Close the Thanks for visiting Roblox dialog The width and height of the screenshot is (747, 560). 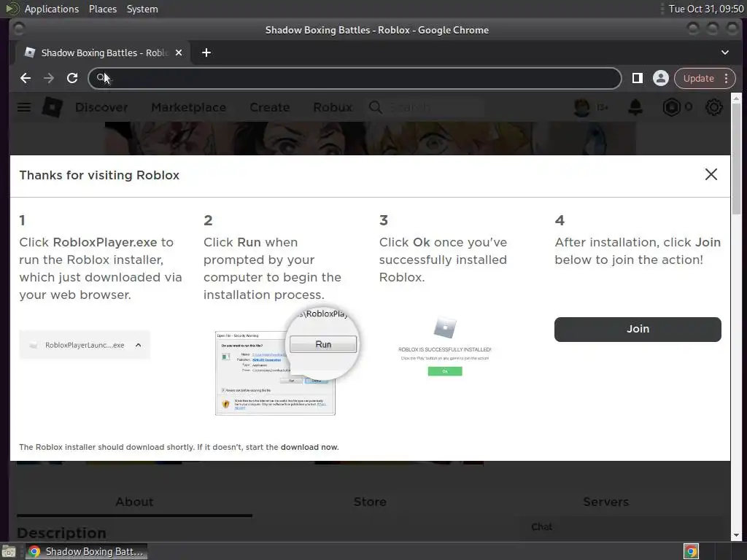pyautogui.click(x=711, y=174)
